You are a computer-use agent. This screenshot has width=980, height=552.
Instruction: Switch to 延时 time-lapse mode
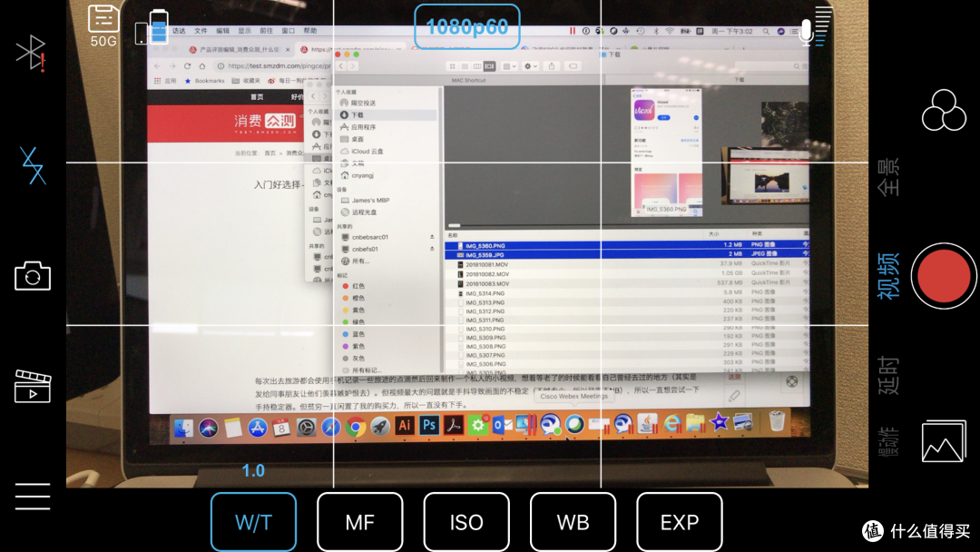[888, 376]
